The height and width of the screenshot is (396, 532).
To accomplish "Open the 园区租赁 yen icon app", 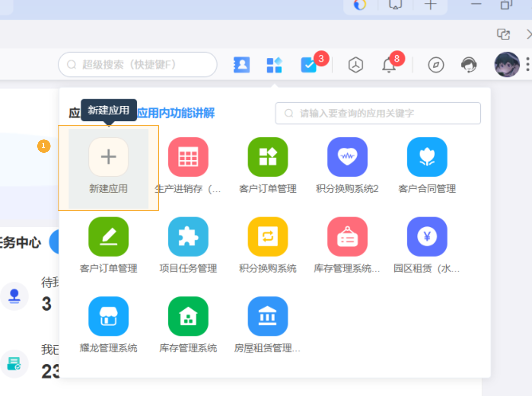I will pyautogui.click(x=427, y=236).
